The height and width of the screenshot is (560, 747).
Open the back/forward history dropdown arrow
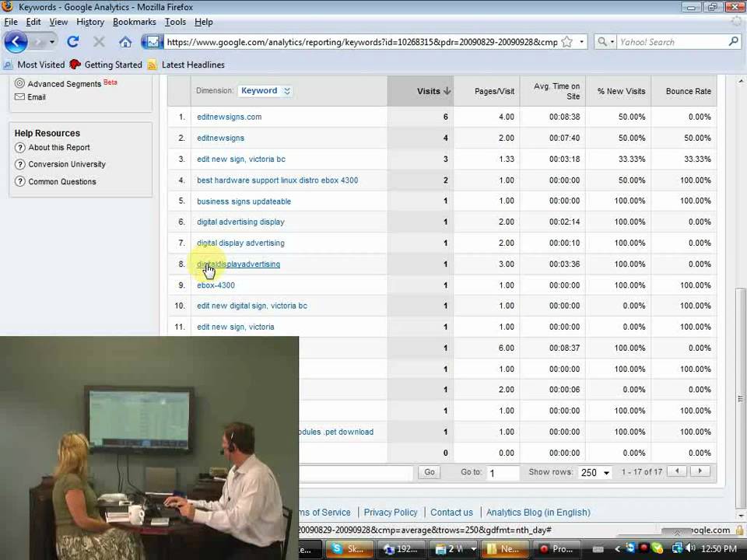pyautogui.click(x=52, y=42)
